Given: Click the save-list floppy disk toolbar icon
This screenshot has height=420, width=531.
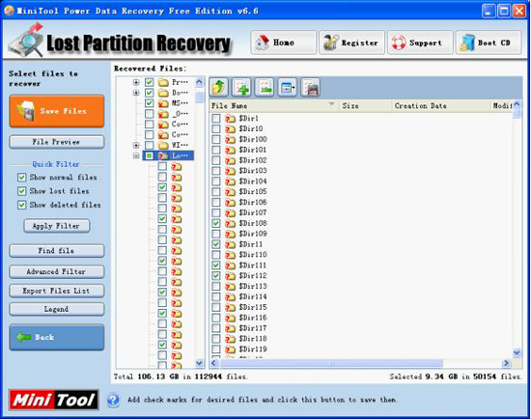Looking at the screenshot, I should click(311, 88).
